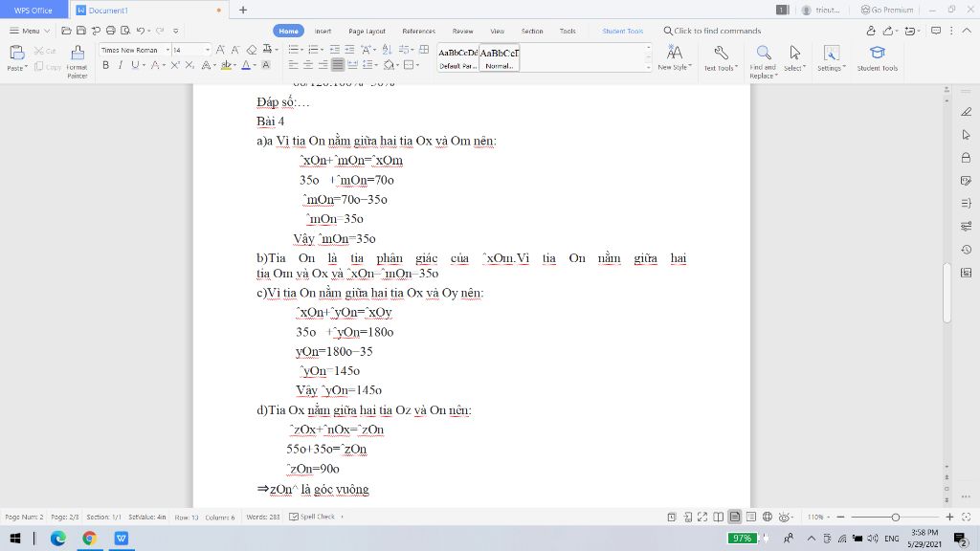Clear formatting with the eraser icon
This screenshot has width=980, height=551.
click(252, 50)
